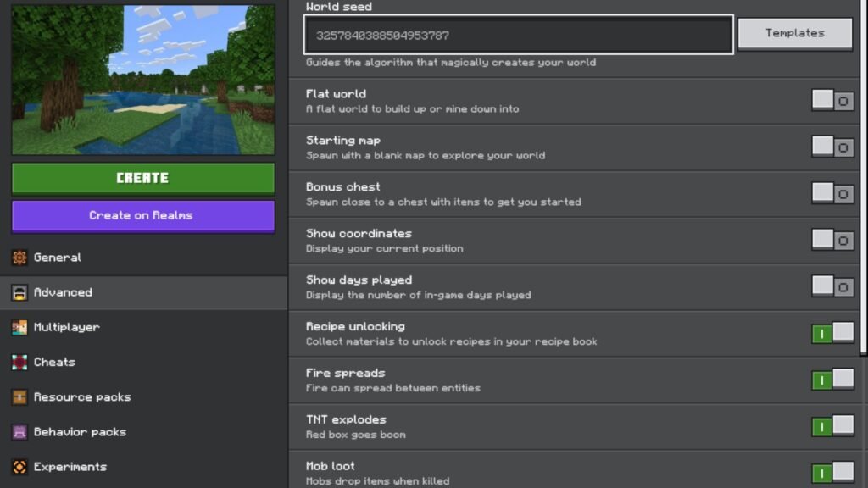This screenshot has height=488, width=868.
Task: Open the Multiplayer settings tab
Action: pyautogui.click(x=144, y=327)
